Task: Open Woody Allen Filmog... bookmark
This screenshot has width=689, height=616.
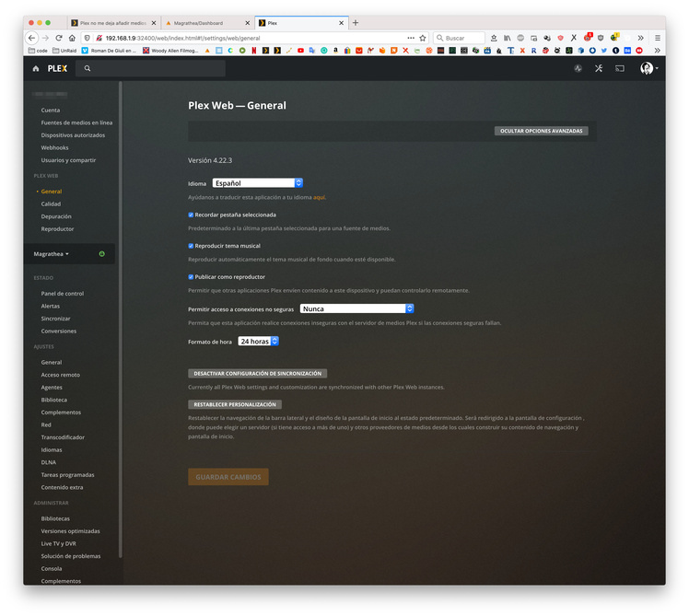Action: point(170,51)
